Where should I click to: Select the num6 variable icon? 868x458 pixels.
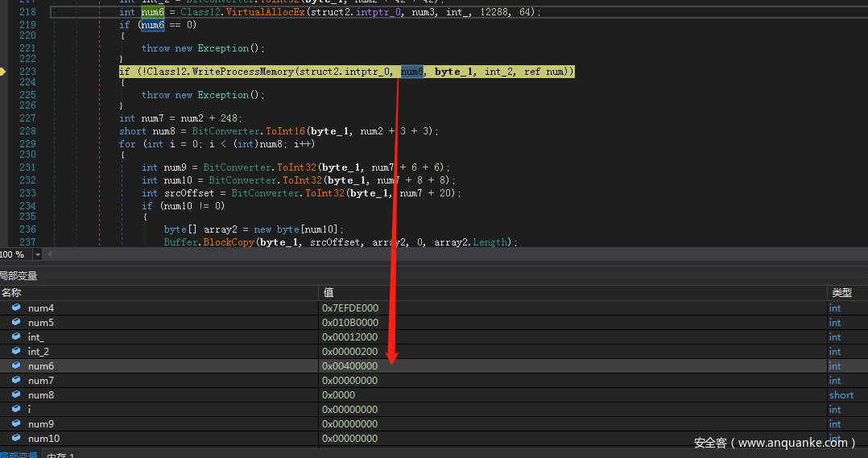coord(16,365)
